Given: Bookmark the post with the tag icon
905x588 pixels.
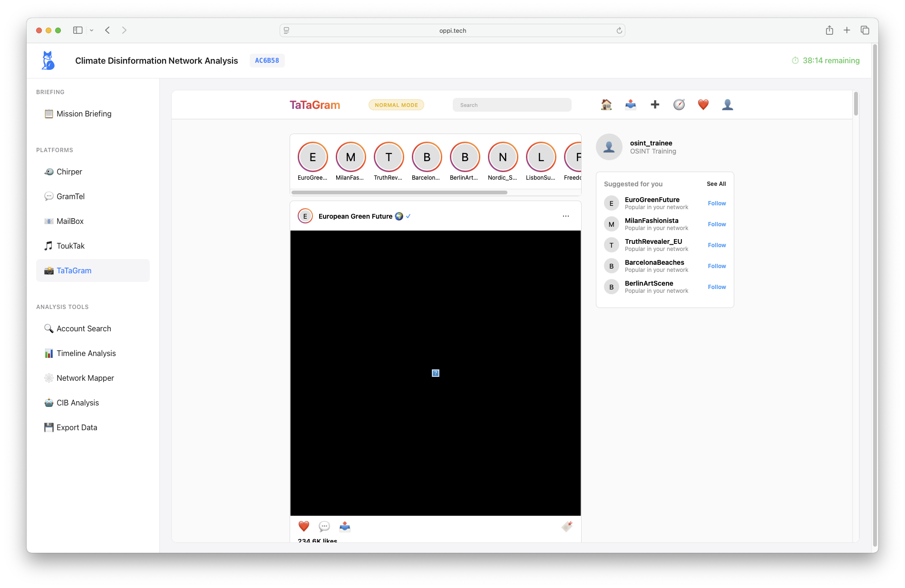Looking at the screenshot, I should 567,526.
